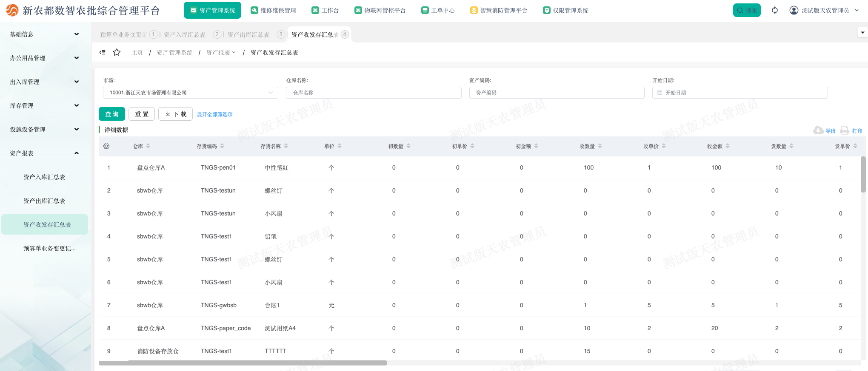Image resolution: width=868 pixels, height=371 pixels.
Task: Click the print icon
Action: tap(845, 130)
